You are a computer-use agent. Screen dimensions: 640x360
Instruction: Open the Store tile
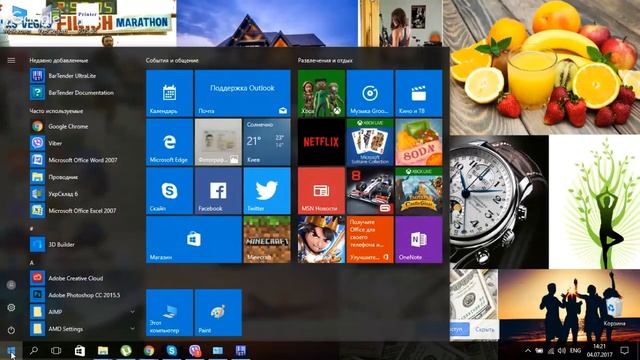click(x=194, y=240)
